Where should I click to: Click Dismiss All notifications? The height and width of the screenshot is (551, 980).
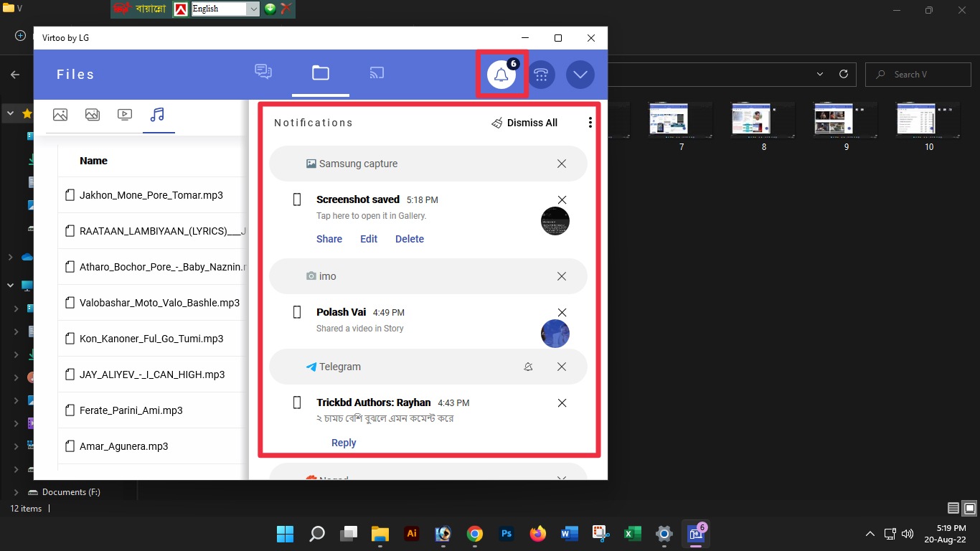pos(524,123)
